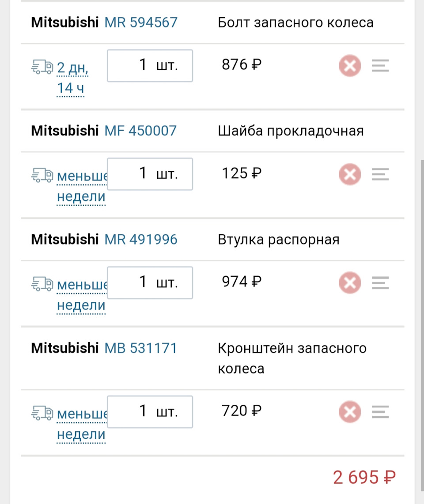Screen dimensions: 424x504
Task: Open part number link MR 594567
Action: click(x=140, y=23)
